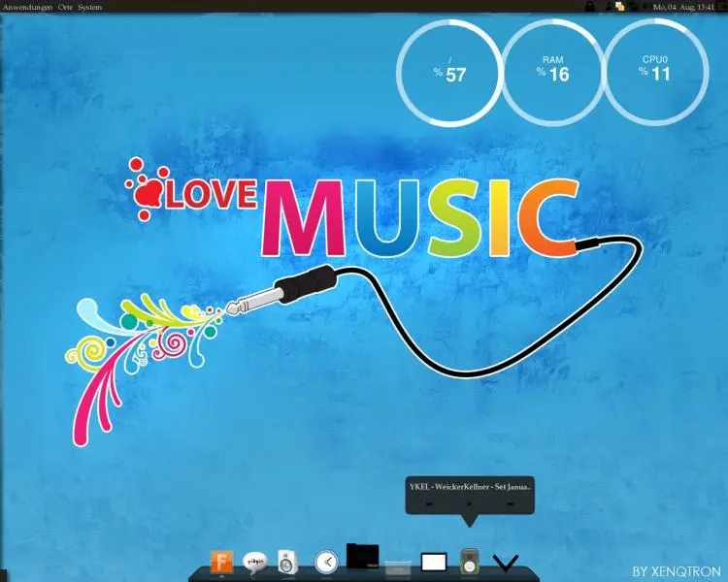Expand the dock's down-chevron arrow

pos(506,563)
